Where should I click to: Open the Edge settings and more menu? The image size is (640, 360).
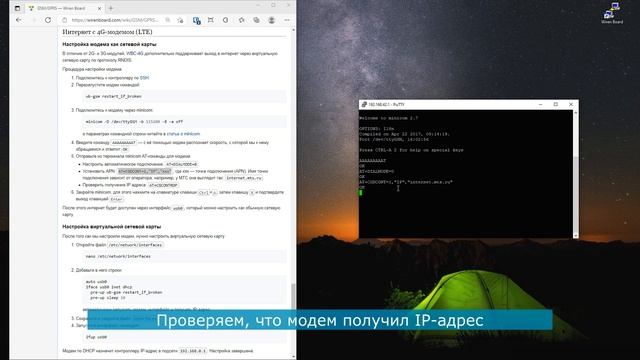[x=287, y=20]
